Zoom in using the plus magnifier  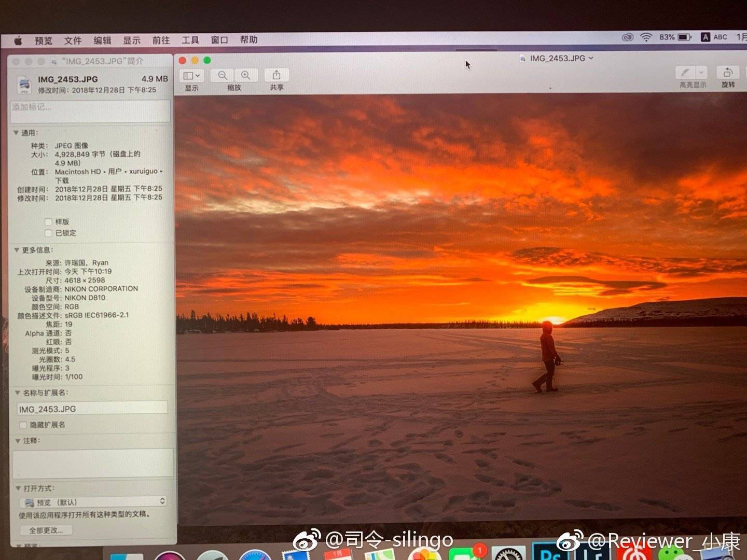click(246, 75)
